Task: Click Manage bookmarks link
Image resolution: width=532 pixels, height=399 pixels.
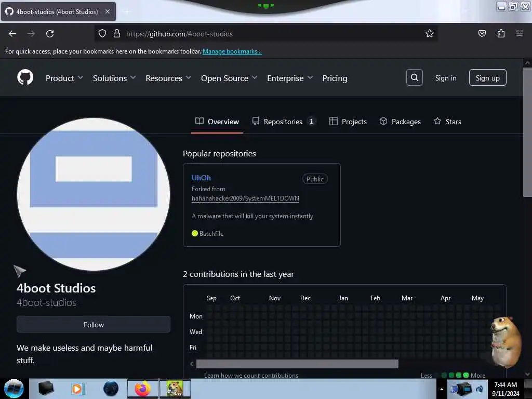Action: tap(232, 51)
